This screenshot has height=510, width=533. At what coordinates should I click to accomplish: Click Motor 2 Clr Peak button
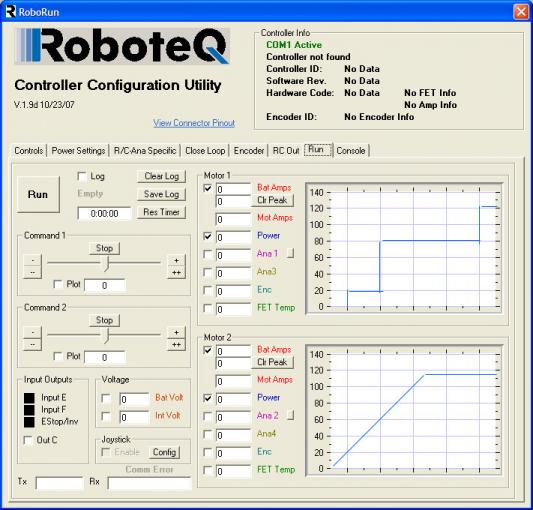[272, 362]
